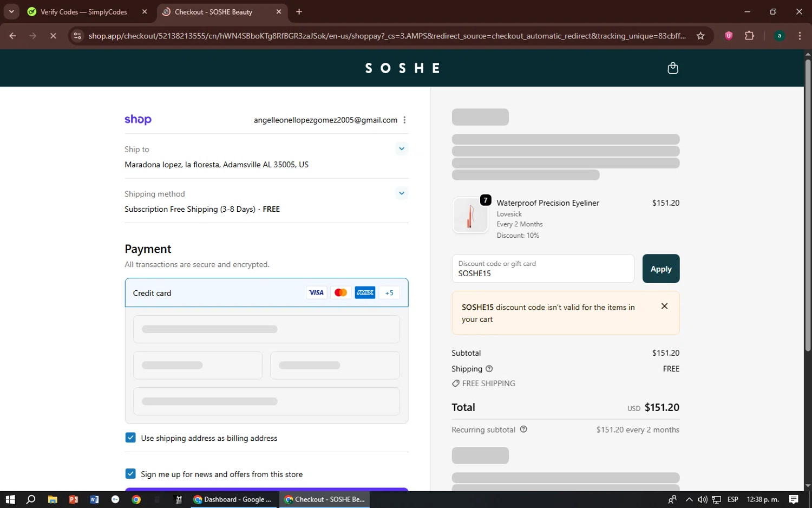Viewport: 812px width, 508px height.
Task: Open Windows taskbar search
Action: [31, 499]
